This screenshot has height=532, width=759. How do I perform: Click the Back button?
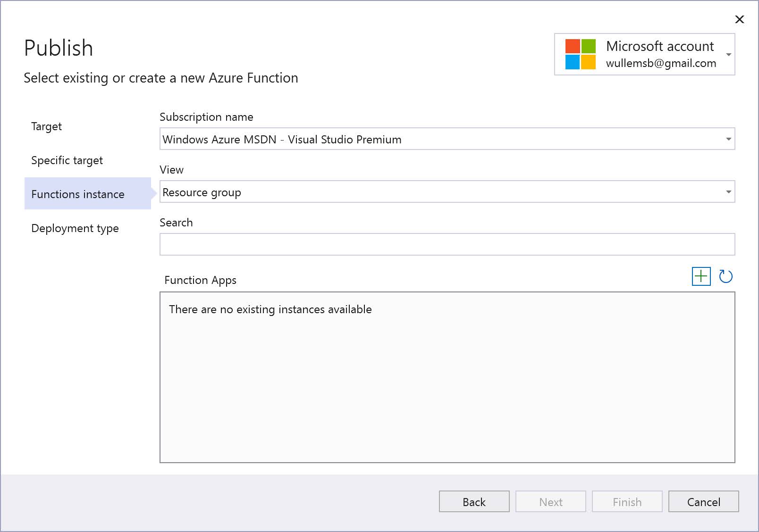tap(474, 501)
